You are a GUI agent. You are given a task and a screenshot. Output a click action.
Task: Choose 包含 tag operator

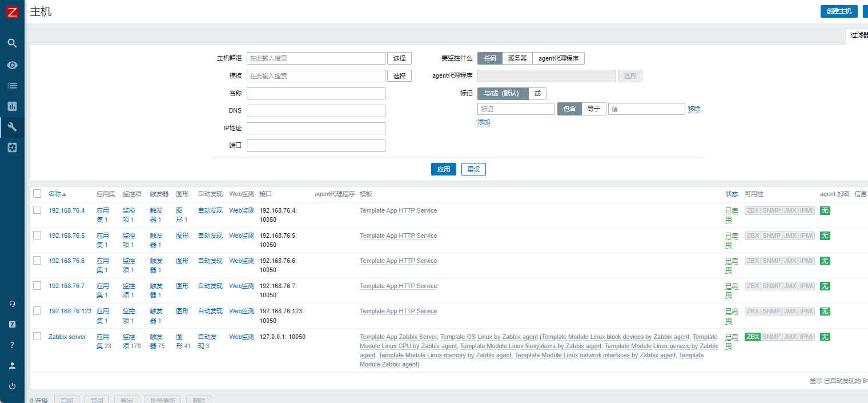click(569, 109)
